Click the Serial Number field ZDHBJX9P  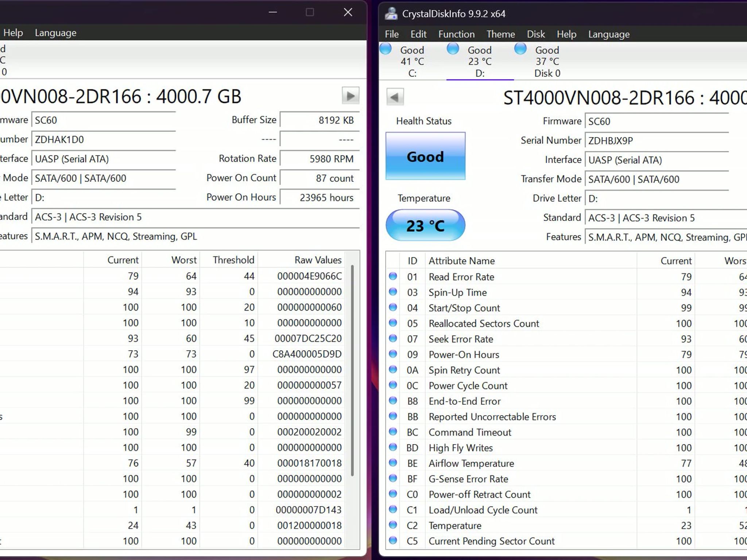[657, 141]
